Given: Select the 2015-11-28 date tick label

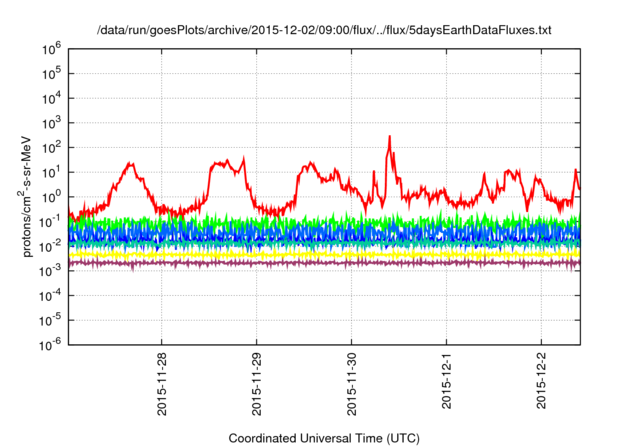Looking at the screenshot, I should coord(162,384).
